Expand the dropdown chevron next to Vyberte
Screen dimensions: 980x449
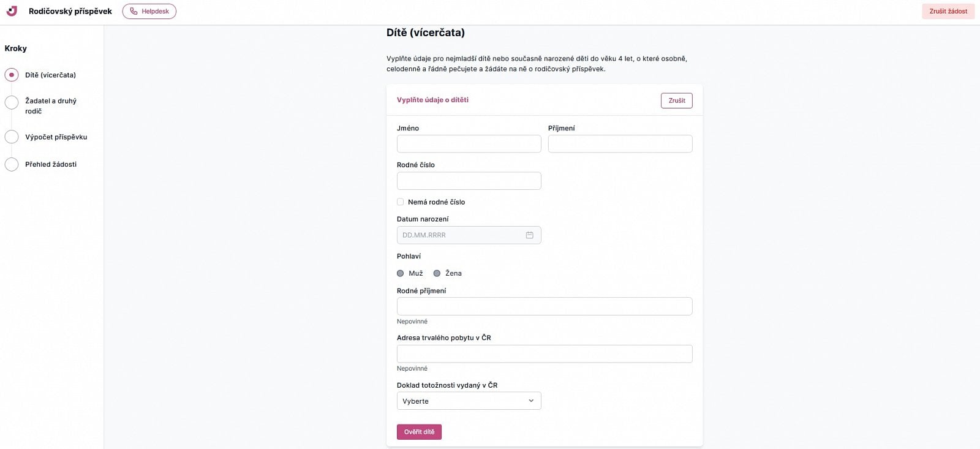(531, 401)
